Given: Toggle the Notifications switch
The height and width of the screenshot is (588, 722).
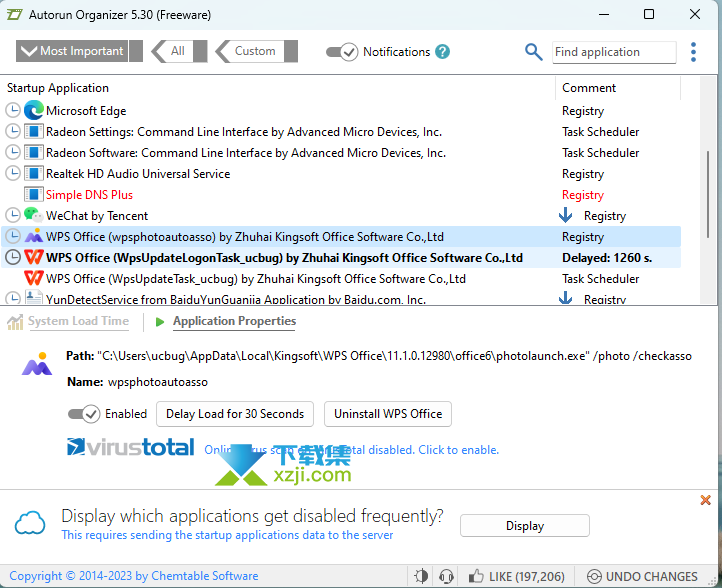Looking at the screenshot, I should click(x=342, y=52).
